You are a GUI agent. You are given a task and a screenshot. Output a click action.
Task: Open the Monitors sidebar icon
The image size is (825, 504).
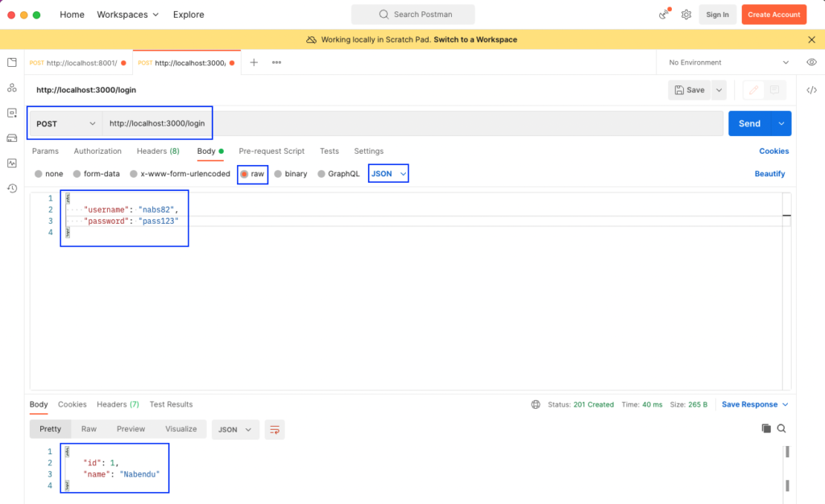[12, 163]
